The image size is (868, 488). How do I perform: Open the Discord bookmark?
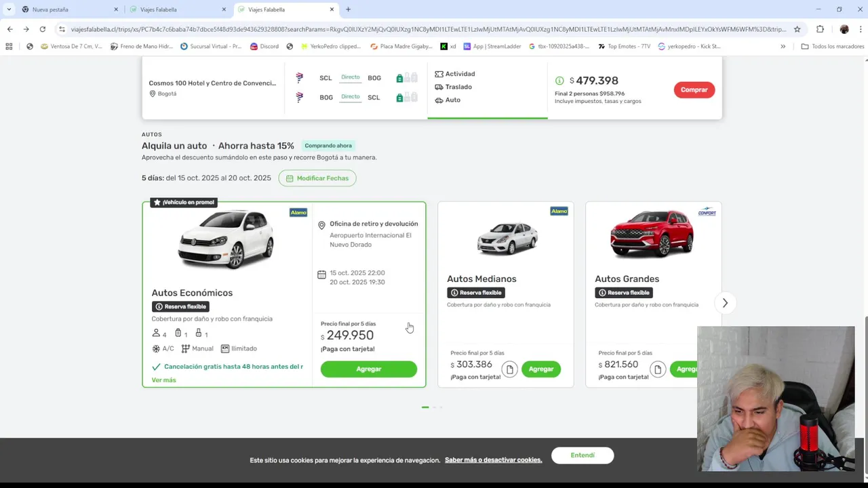pyautogui.click(x=264, y=46)
